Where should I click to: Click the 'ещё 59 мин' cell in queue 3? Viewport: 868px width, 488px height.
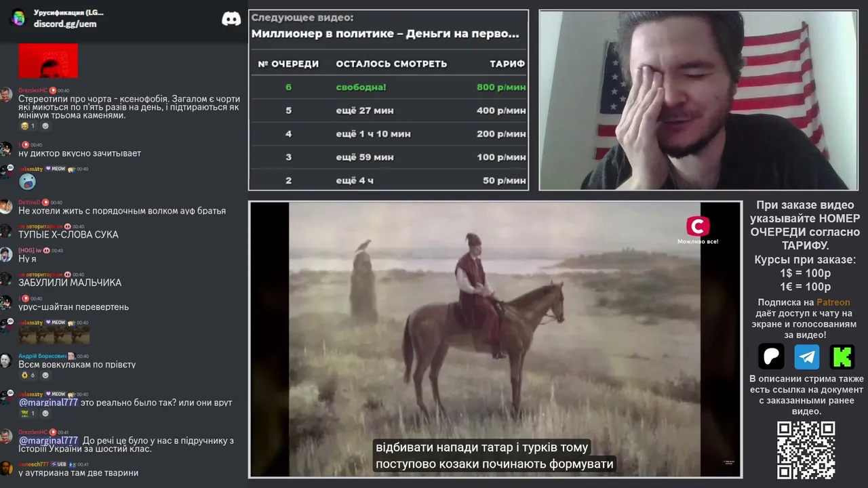coord(365,157)
